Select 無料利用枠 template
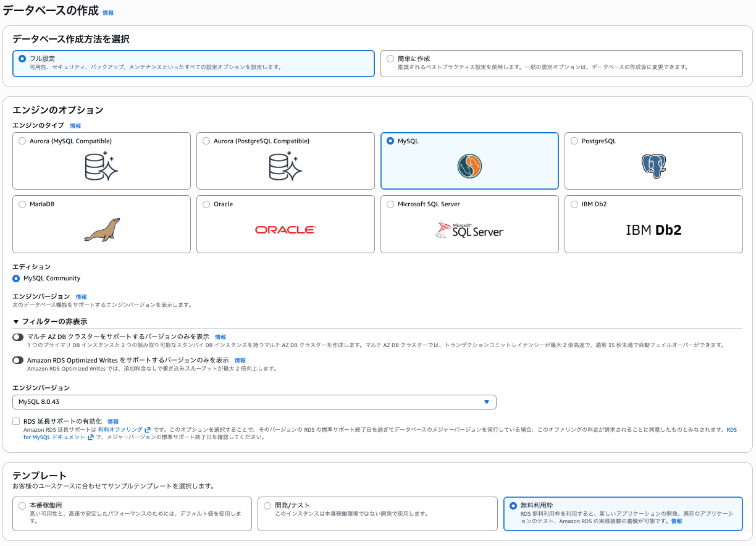756x546 pixels. (513, 505)
